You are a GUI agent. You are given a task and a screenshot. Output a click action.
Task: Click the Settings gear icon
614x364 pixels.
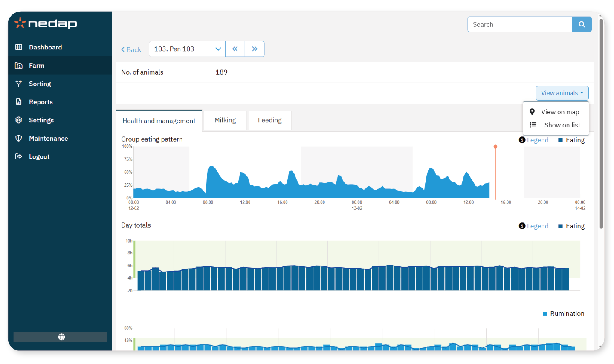pyautogui.click(x=19, y=120)
